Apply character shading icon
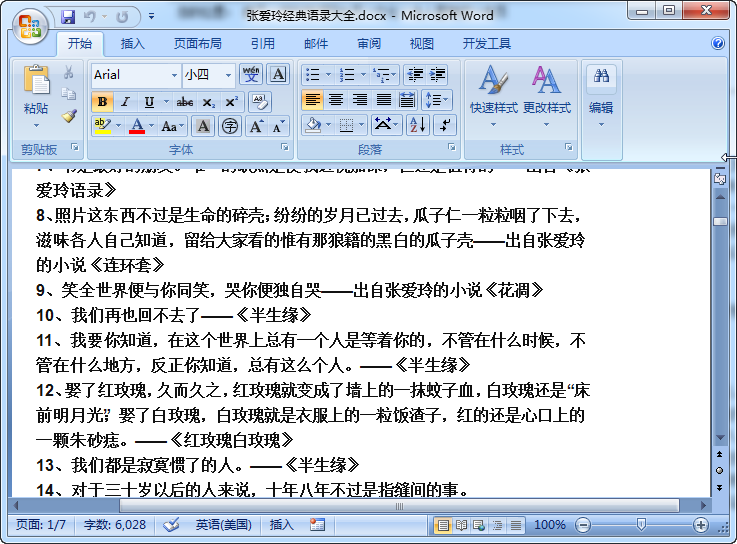Screen dimensions: 737x544 click(203, 126)
